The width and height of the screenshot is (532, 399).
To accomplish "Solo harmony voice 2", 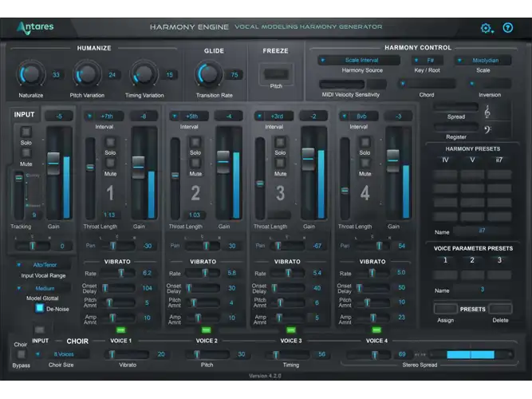I will click(195, 141).
